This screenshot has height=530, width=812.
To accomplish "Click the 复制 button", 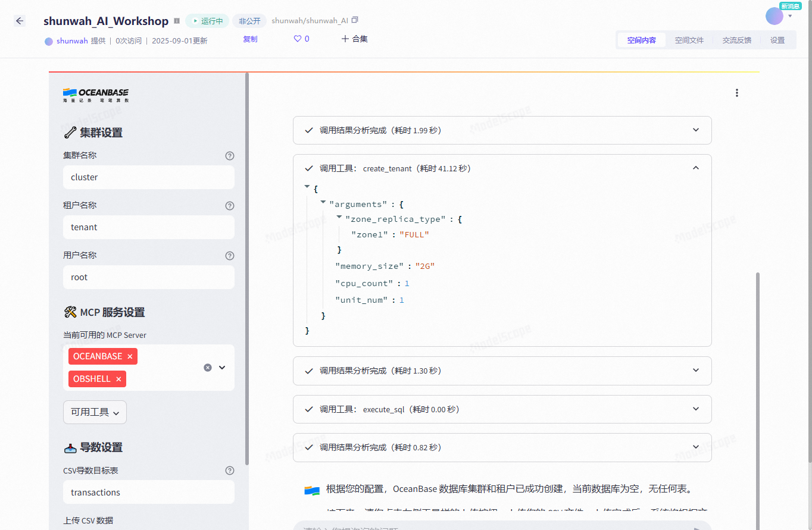I will click(250, 39).
